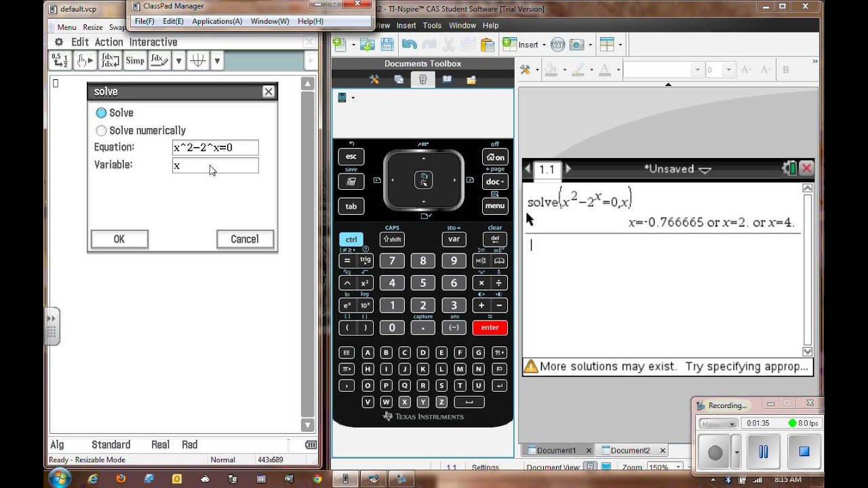Image resolution: width=868 pixels, height=488 pixels.
Task: Open the fill color dropdown in formatting bar
Action: [564, 69]
